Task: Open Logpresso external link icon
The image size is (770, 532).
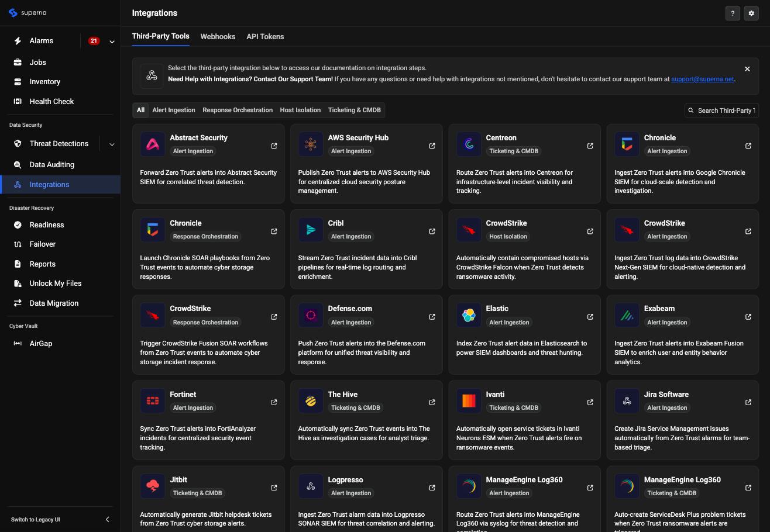Action: pyautogui.click(x=432, y=488)
